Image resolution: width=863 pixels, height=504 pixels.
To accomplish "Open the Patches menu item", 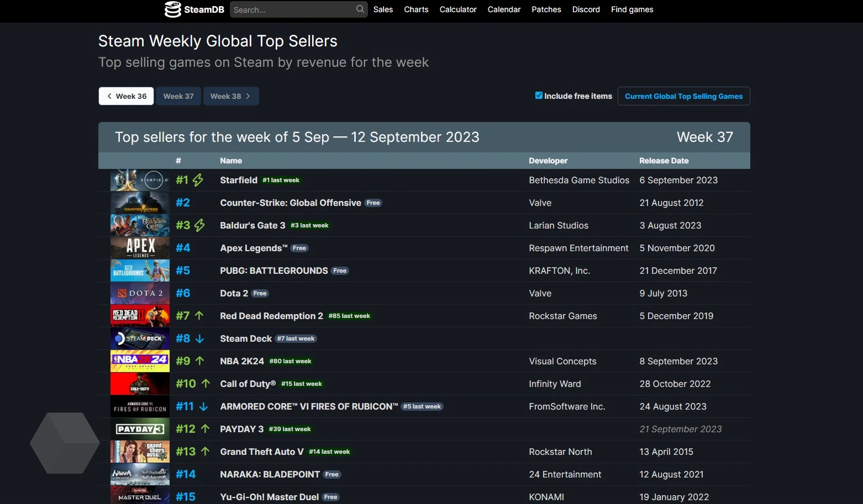I will pyautogui.click(x=546, y=9).
